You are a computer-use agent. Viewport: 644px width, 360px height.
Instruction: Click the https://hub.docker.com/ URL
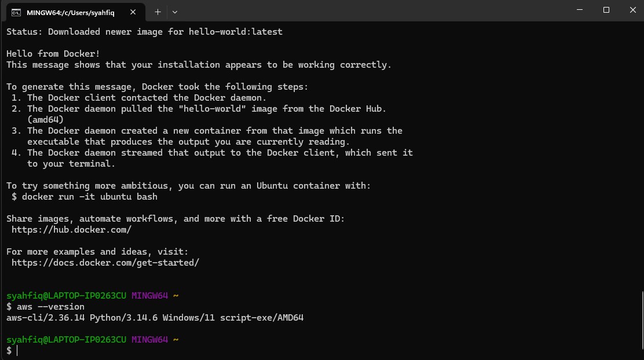pyautogui.click(x=71, y=230)
